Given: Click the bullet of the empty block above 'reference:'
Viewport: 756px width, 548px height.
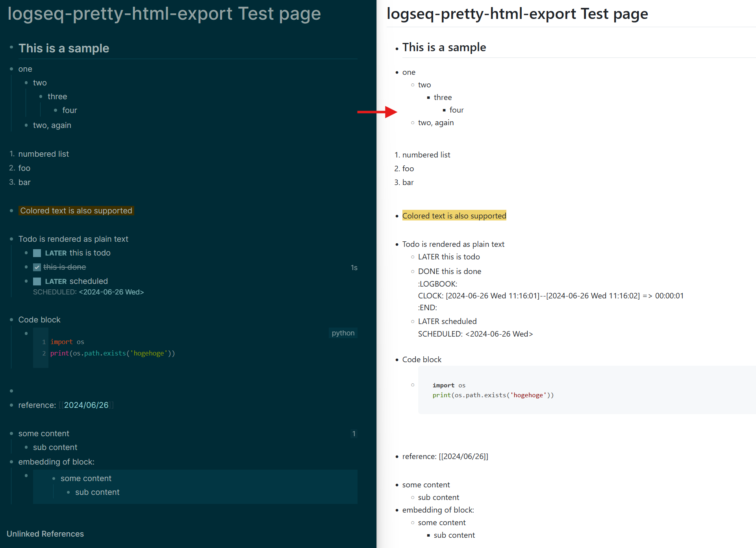Looking at the screenshot, I should [11, 391].
